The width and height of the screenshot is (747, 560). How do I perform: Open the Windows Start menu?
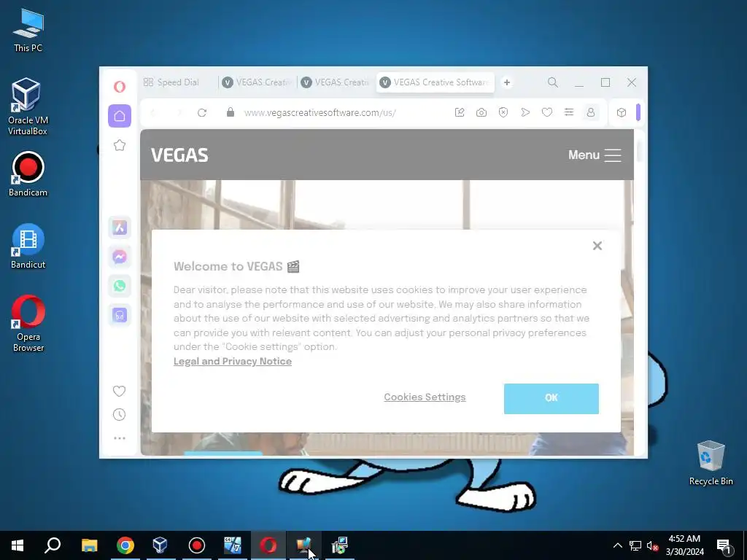pyautogui.click(x=18, y=545)
